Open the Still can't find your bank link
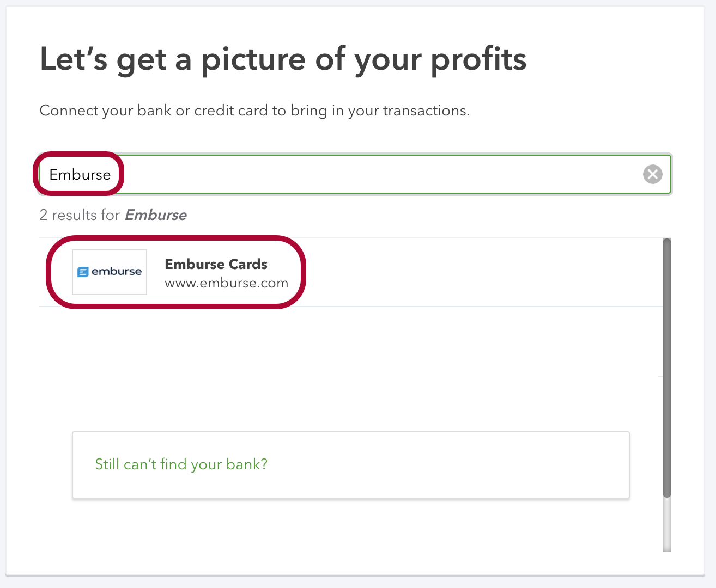The image size is (716, 588). click(181, 464)
